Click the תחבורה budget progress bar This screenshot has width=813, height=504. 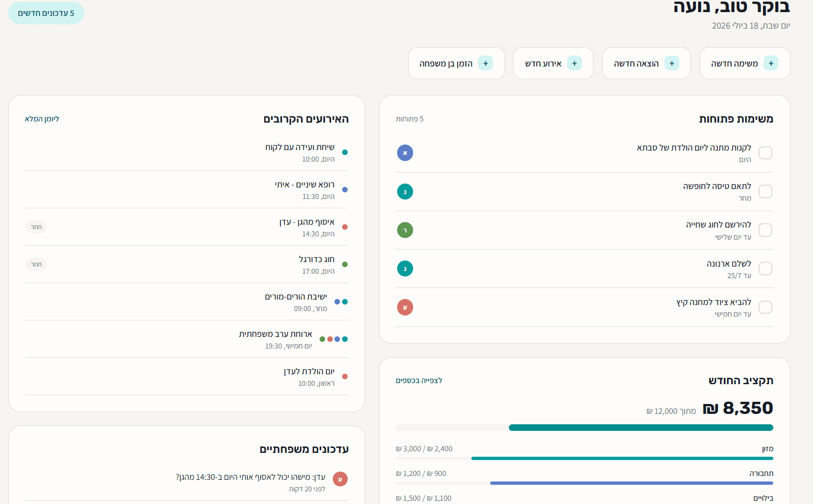click(x=584, y=483)
